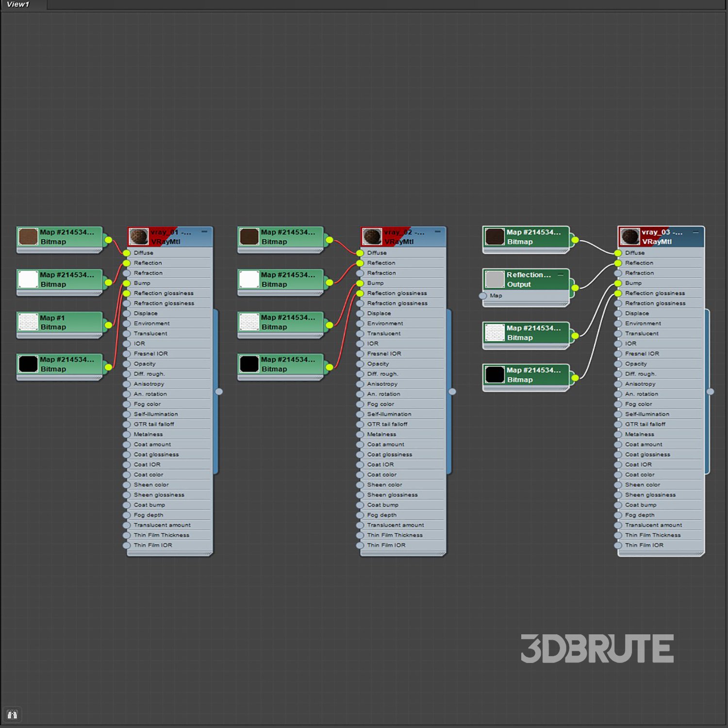Image resolution: width=728 pixels, height=728 pixels.
Task: Click the binoculars search icon
Action: [12, 714]
